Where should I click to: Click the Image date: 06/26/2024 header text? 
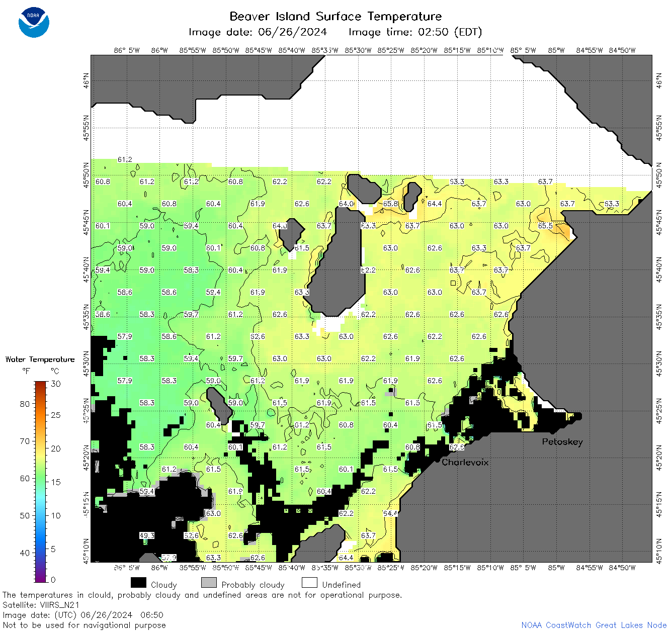tap(258, 32)
